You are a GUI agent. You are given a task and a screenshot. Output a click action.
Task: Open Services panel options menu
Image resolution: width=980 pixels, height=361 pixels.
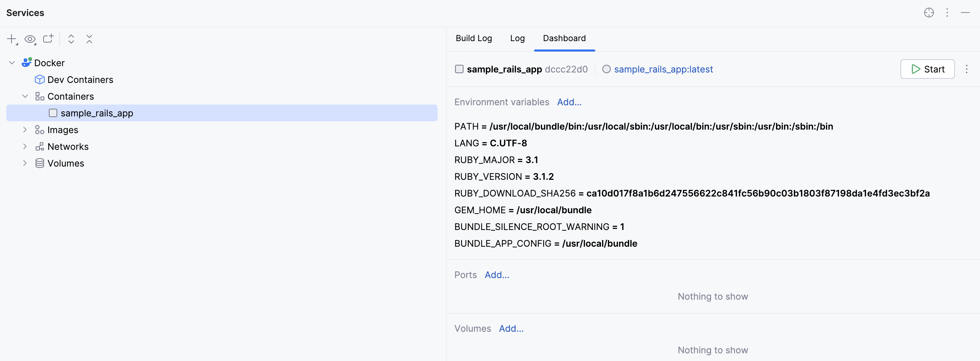947,13
